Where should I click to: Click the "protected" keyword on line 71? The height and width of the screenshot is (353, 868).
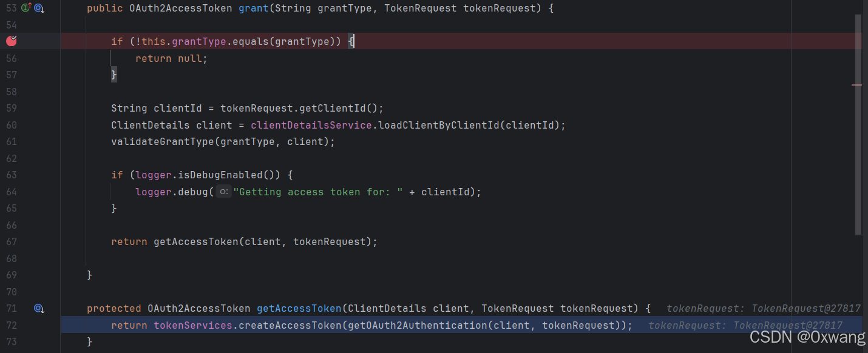[x=114, y=308]
